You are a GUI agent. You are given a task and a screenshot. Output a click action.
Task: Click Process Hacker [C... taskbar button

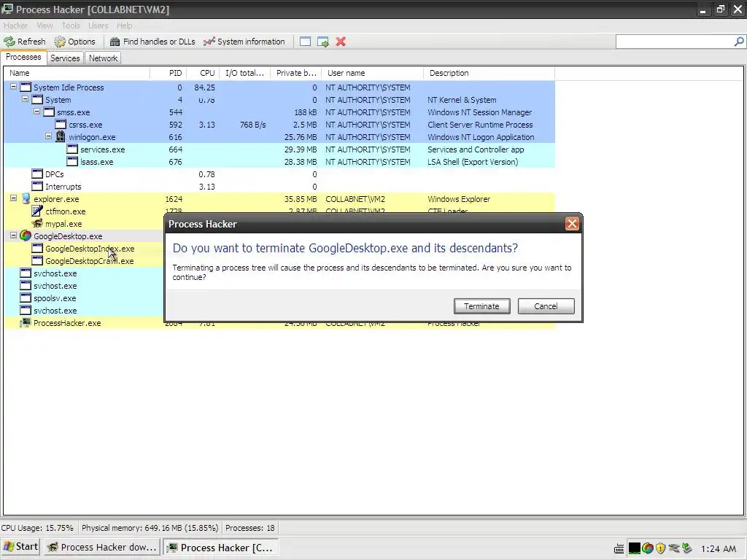click(220, 547)
